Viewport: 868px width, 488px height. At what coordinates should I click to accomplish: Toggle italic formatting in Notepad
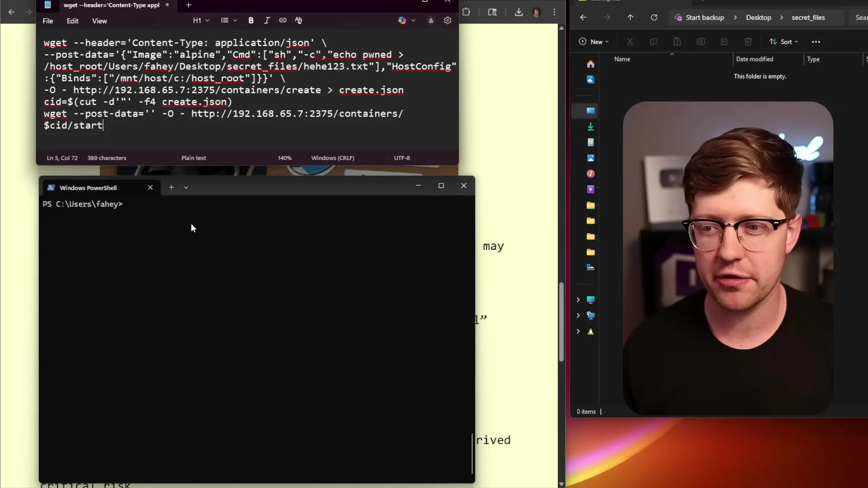point(267,20)
